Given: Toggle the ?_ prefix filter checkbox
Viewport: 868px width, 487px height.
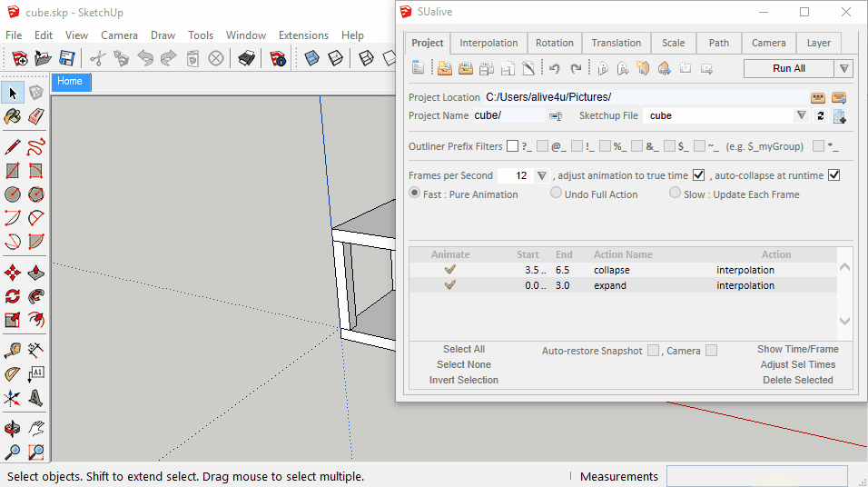Looking at the screenshot, I should (513, 146).
